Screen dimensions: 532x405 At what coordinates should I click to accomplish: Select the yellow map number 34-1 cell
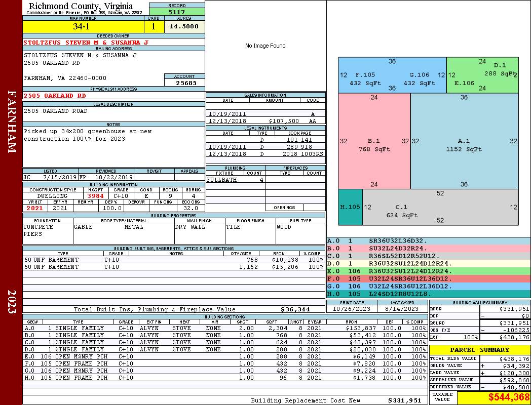83,26
